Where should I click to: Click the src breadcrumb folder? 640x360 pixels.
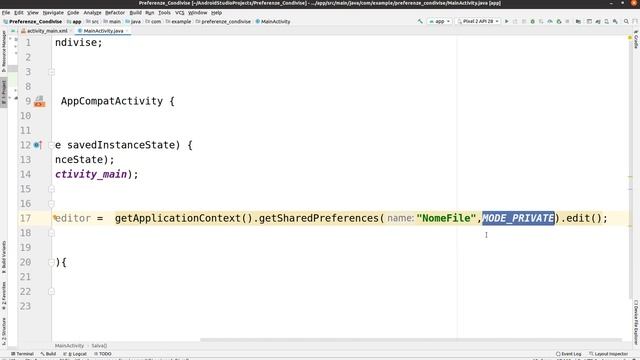(93, 21)
